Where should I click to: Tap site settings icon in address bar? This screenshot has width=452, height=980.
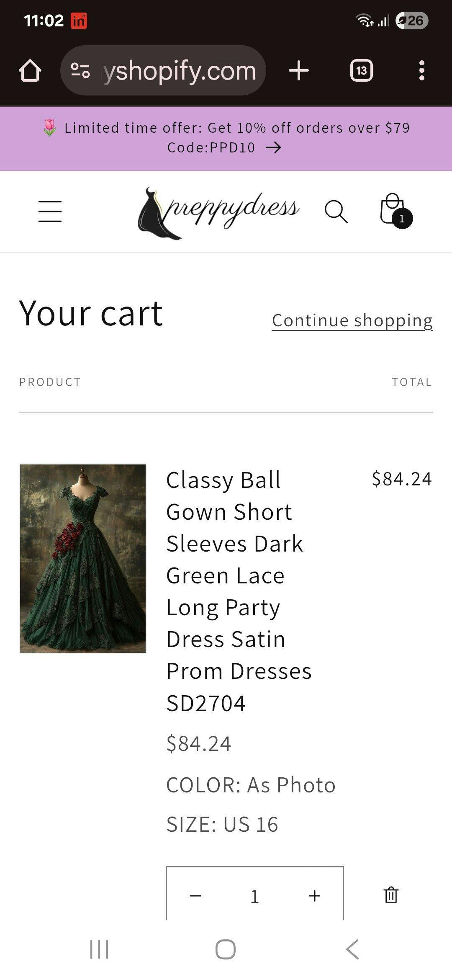pos(80,70)
